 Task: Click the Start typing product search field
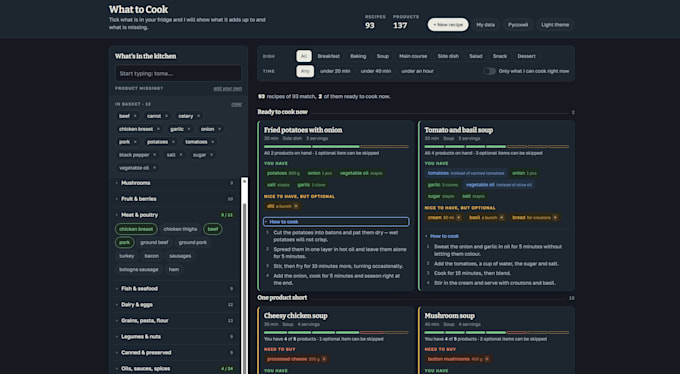click(178, 73)
